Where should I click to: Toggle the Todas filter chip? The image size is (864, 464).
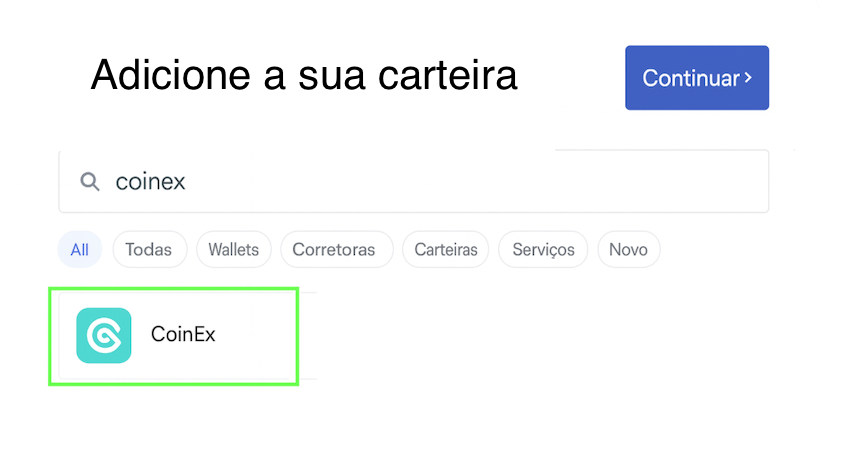(x=149, y=250)
